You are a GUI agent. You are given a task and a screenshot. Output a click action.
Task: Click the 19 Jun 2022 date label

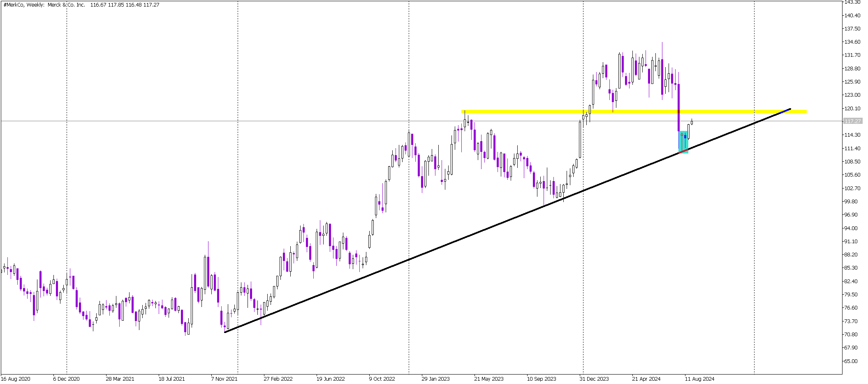pos(331,379)
